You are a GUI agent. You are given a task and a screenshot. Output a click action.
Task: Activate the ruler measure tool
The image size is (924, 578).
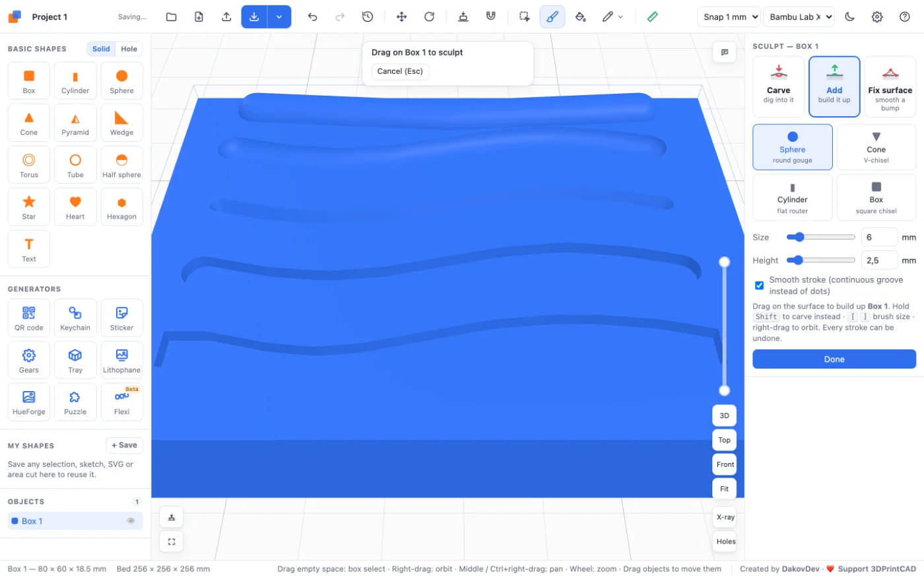tap(652, 17)
